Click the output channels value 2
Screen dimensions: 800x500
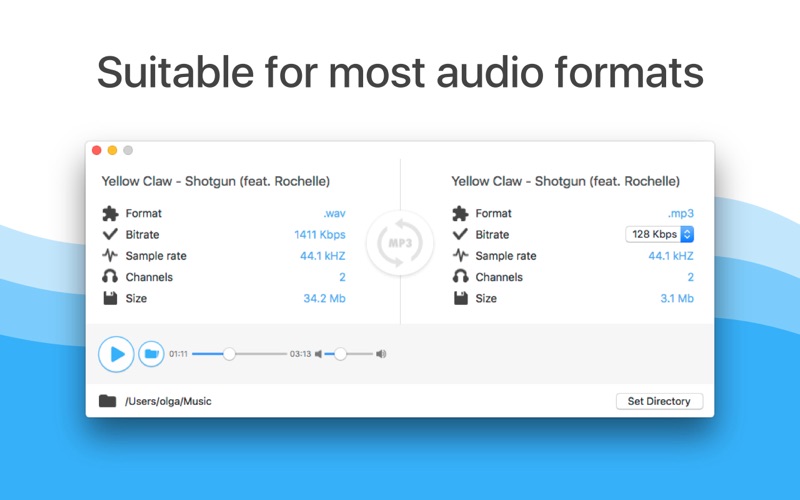(x=690, y=277)
